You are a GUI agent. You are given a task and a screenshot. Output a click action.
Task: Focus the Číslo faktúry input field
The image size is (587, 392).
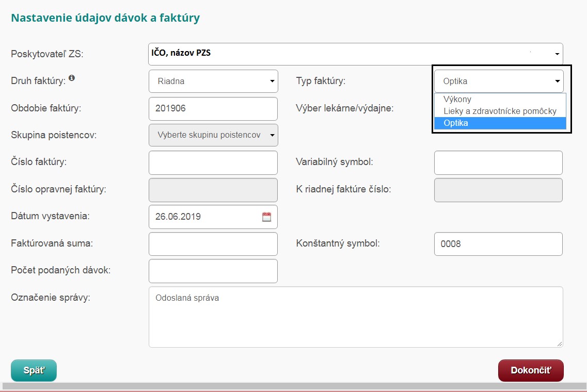[213, 163]
